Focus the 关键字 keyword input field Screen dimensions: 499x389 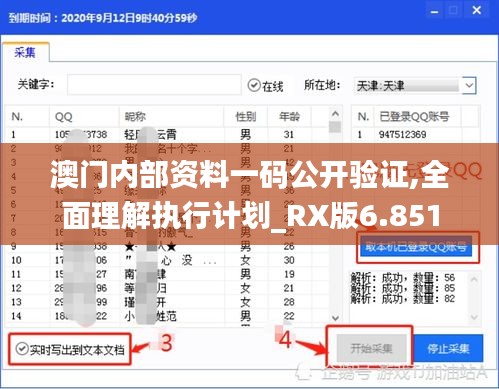tap(154, 85)
